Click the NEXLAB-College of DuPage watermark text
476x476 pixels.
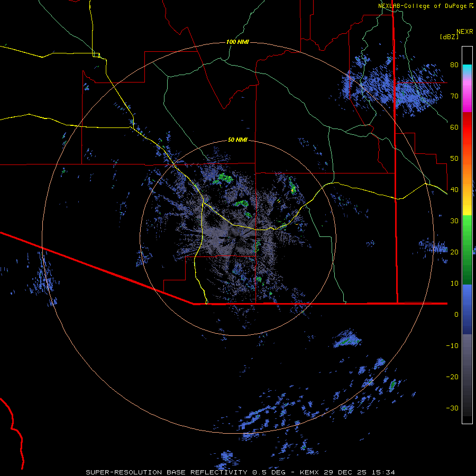422,6
